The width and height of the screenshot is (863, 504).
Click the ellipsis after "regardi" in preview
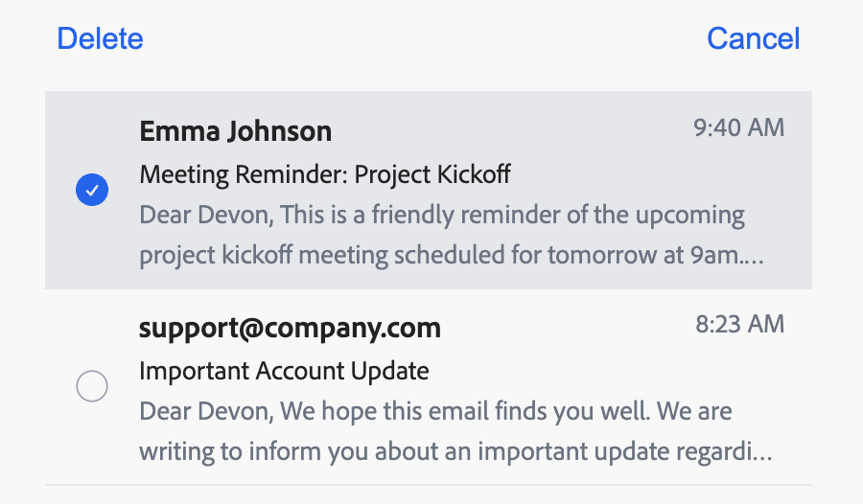pyautogui.click(x=761, y=452)
